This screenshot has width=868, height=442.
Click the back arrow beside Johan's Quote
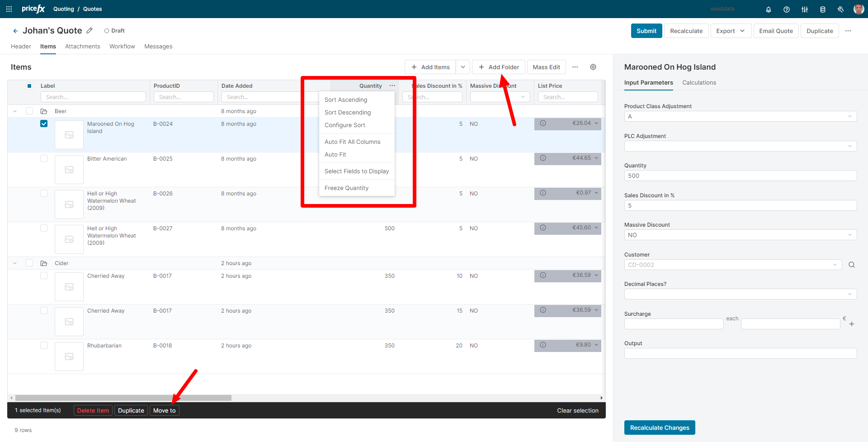coord(15,31)
